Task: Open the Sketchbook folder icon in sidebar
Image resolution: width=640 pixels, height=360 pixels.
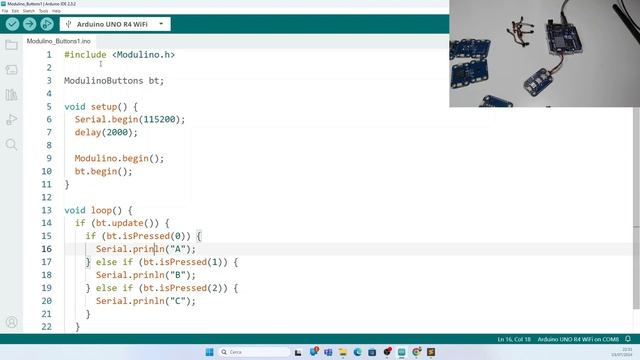Action: pyautogui.click(x=11, y=45)
